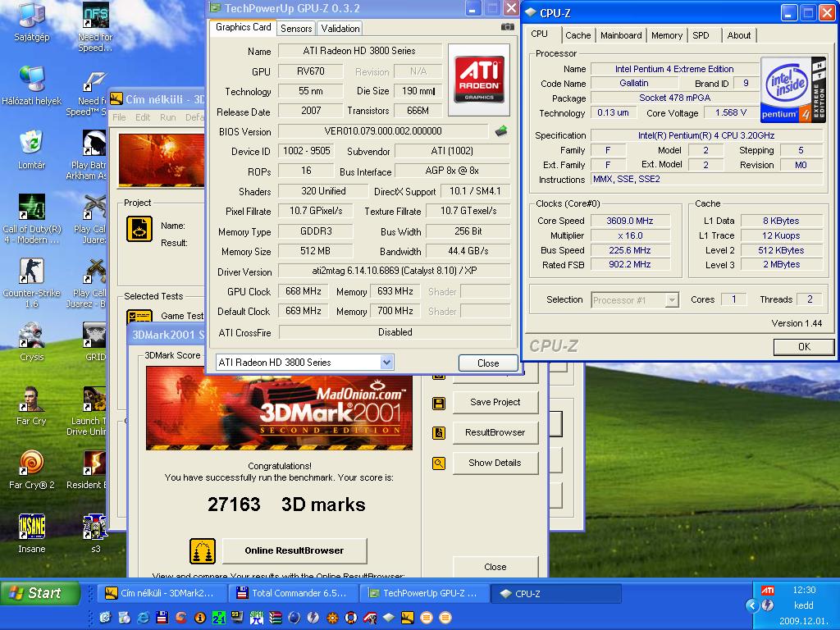Viewport: 840px width, 630px height.
Task: Click the ResultBrowser button
Action: click(495, 433)
